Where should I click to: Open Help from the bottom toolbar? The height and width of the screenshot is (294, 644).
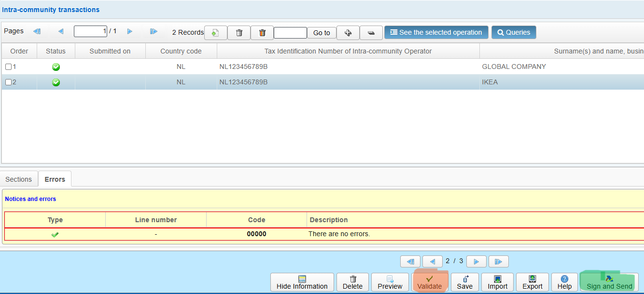564,282
